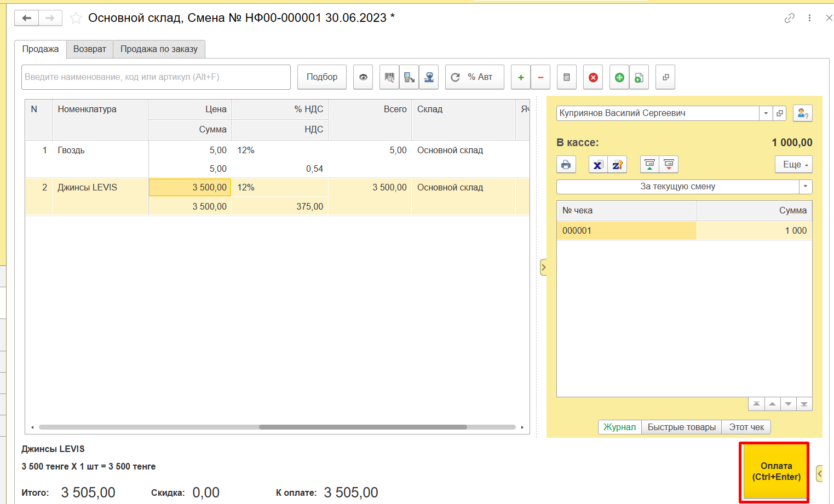The image size is (834, 504).
Task: Click the scales (weighing) icon
Action: 429,77
